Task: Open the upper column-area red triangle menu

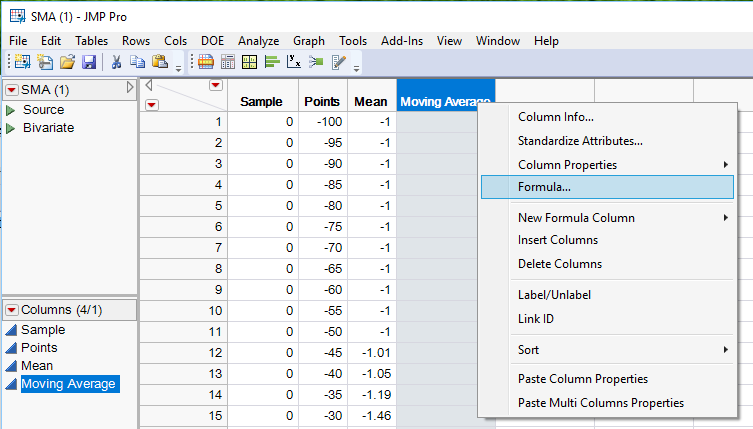Action: point(216,86)
